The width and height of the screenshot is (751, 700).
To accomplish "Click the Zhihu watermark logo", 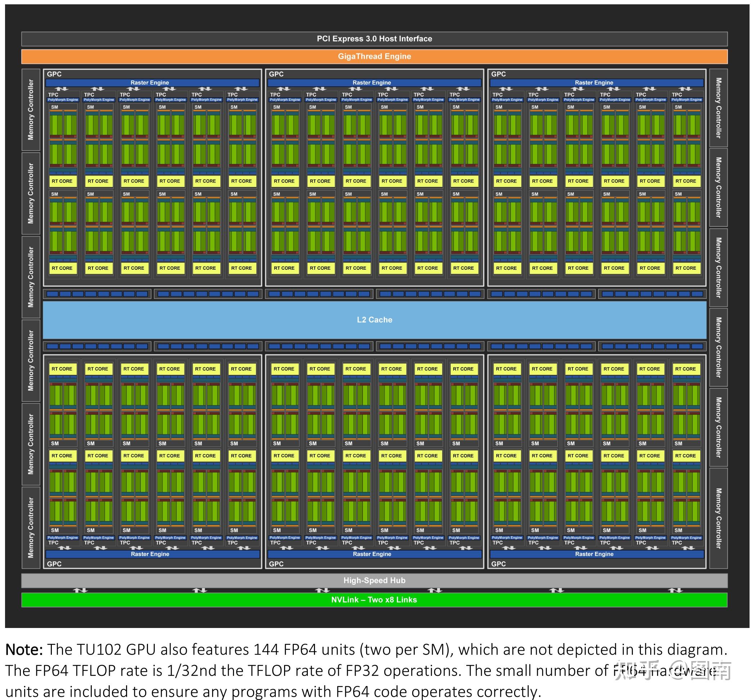I will tap(637, 670).
